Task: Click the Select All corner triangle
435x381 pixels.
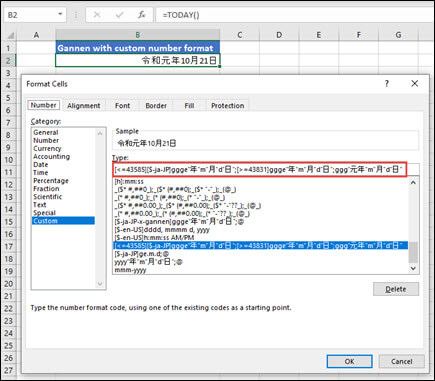Action: pyautogui.click(x=10, y=35)
